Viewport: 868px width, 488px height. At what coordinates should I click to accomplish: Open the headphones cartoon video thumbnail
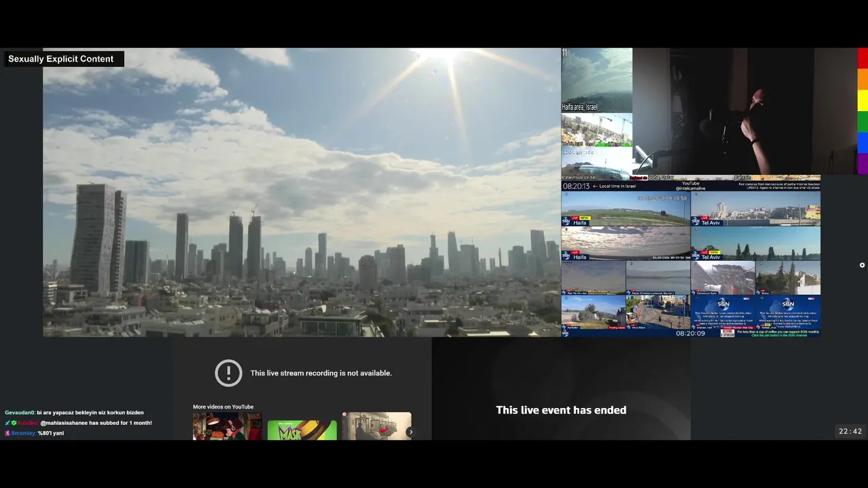pyautogui.click(x=227, y=426)
